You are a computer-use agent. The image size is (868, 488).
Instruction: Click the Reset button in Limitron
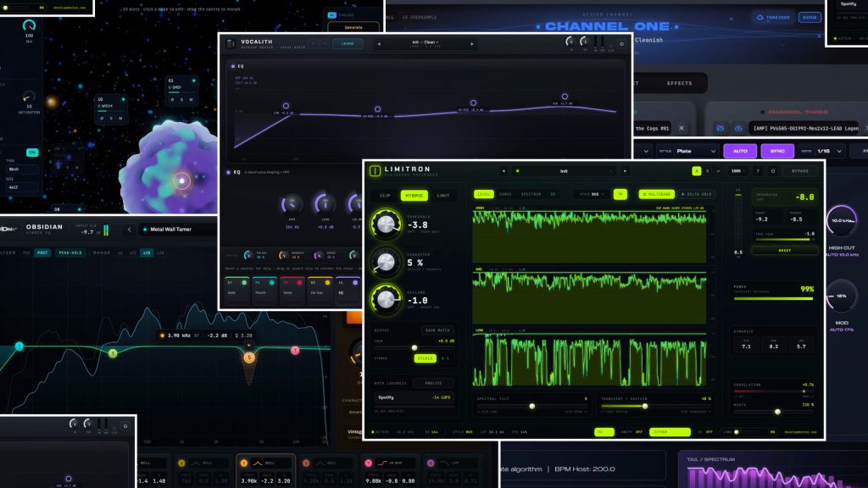(784, 251)
